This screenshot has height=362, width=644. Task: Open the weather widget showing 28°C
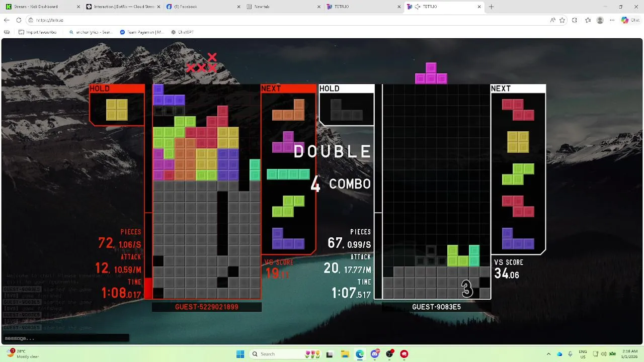[x=23, y=353]
